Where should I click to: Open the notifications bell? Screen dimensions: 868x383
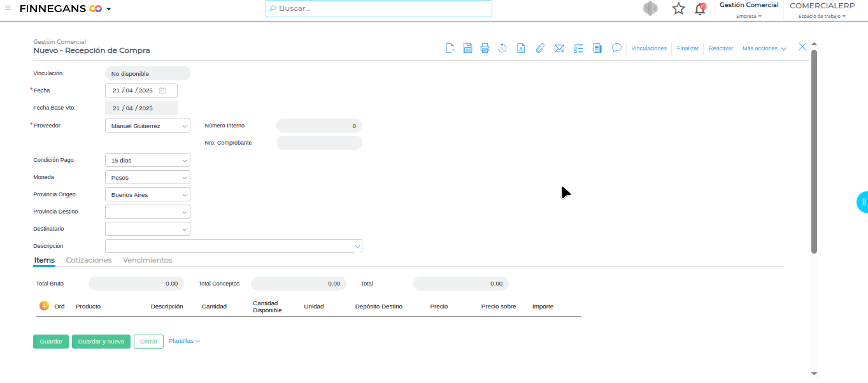[x=701, y=9]
